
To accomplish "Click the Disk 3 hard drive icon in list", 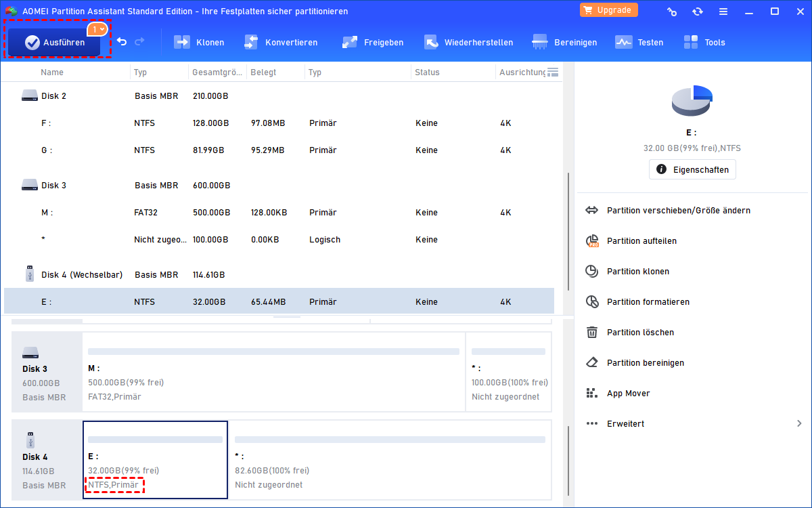I will (30, 186).
